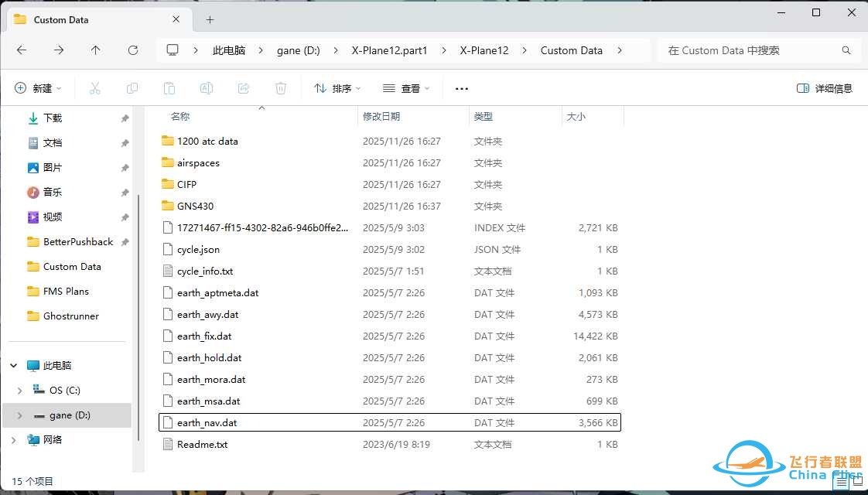Delete the selected file with the trash icon

pos(281,88)
